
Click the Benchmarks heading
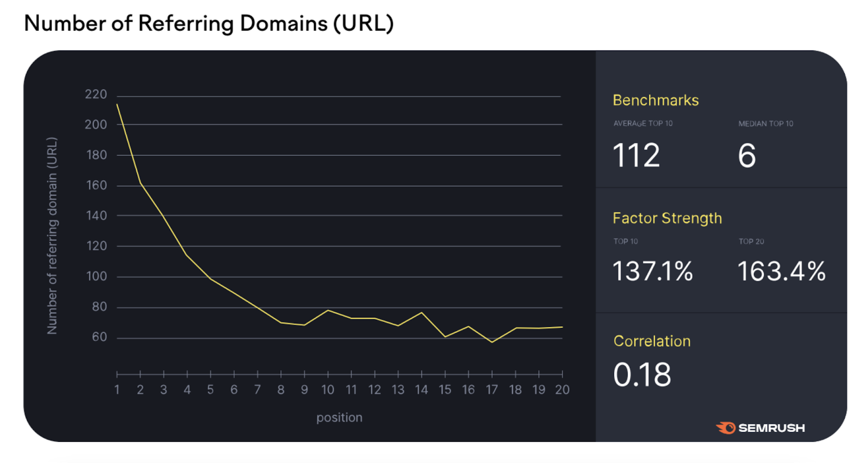tap(655, 100)
